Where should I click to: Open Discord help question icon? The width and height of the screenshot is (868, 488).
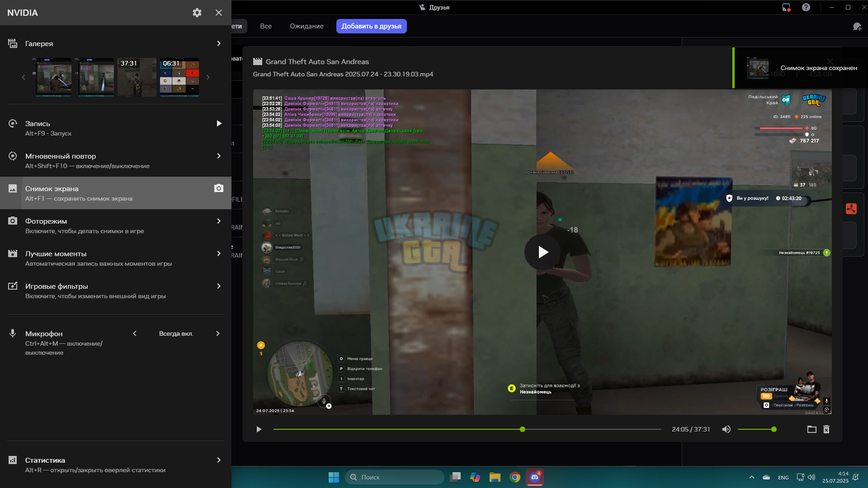click(806, 7)
